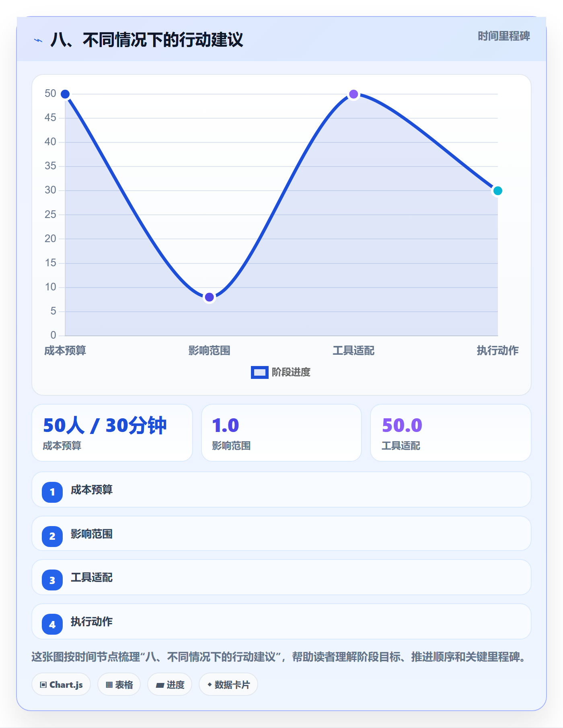Select the 工具适配 step row text
563x728 pixels.
92,578
